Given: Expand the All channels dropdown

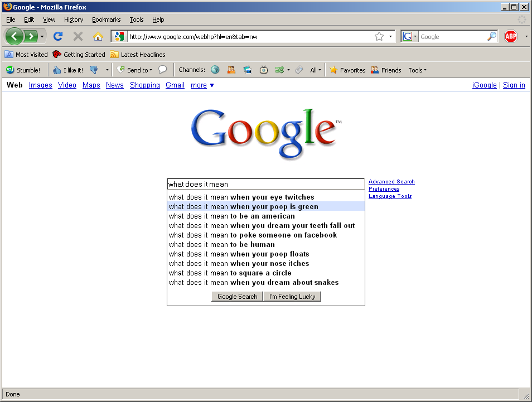Looking at the screenshot, I should coord(316,70).
